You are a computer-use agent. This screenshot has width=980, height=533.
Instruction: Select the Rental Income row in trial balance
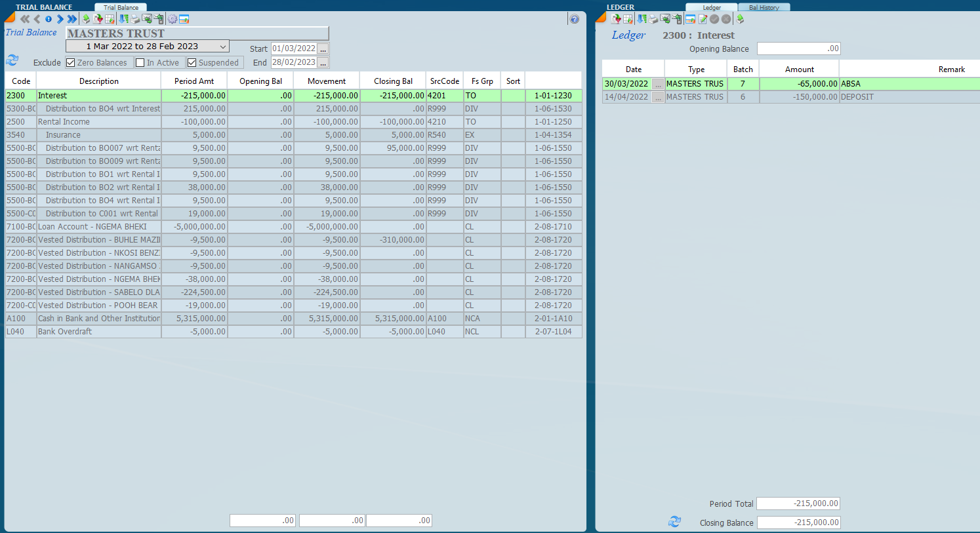pyautogui.click(x=98, y=122)
